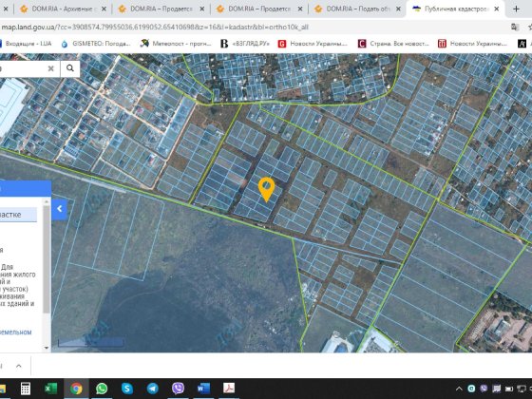Viewport: 532px width, 399px height.
Task: Launch Calculator from the taskbar
Action: pos(26,389)
